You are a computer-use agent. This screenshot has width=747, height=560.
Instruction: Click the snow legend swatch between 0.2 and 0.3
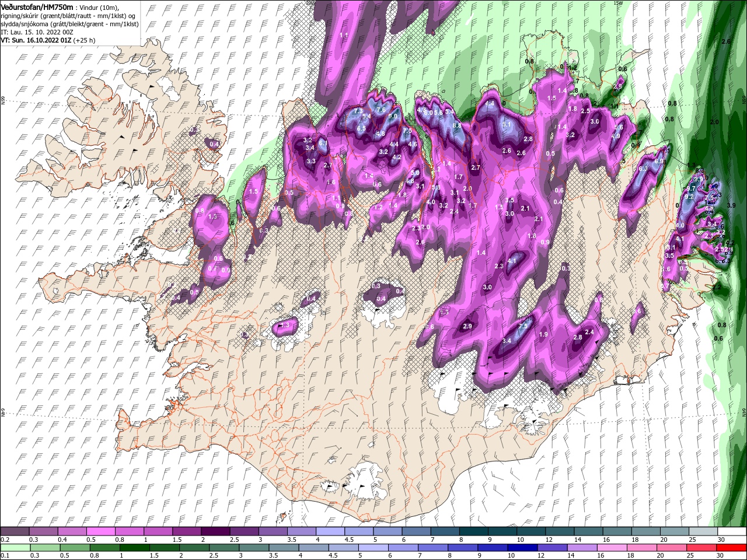coord(15,532)
